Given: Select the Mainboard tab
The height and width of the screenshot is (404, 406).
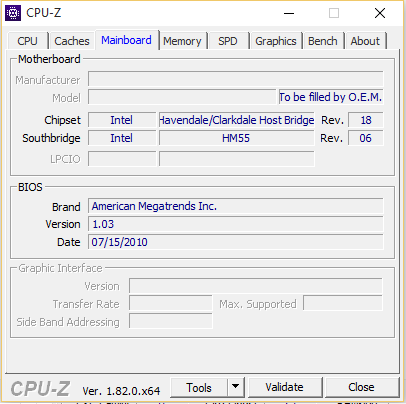Looking at the screenshot, I should (x=126, y=40).
